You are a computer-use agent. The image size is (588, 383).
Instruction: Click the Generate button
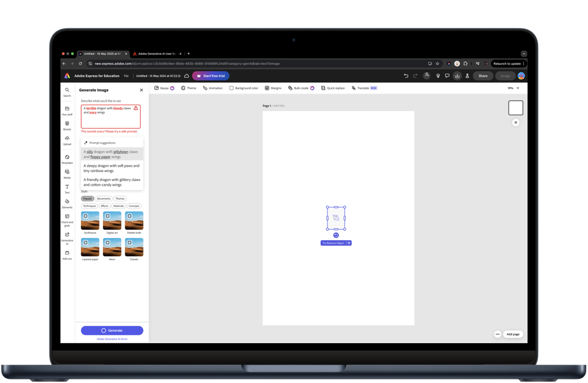[112, 331]
